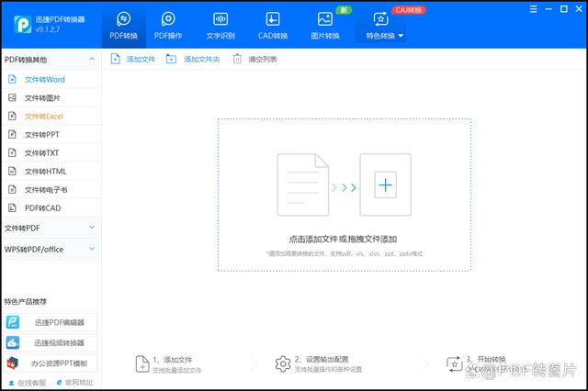Expand the 文件转PDF section
The height and width of the screenshot is (391, 588).
click(51, 228)
